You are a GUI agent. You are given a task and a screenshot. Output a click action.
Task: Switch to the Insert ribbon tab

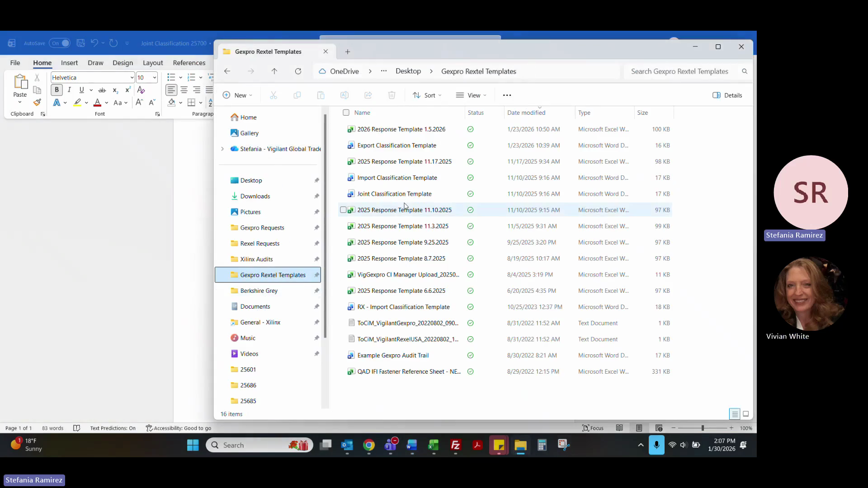click(x=69, y=63)
